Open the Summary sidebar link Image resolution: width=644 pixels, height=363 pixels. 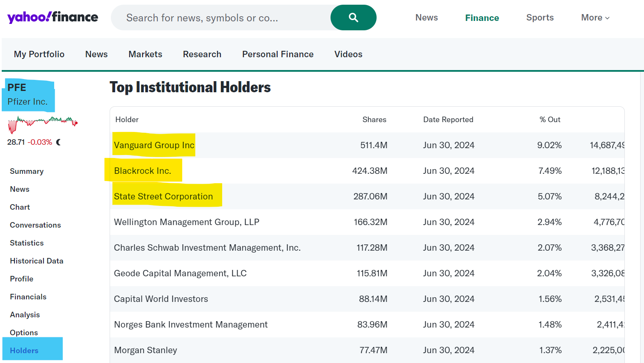[27, 171]
